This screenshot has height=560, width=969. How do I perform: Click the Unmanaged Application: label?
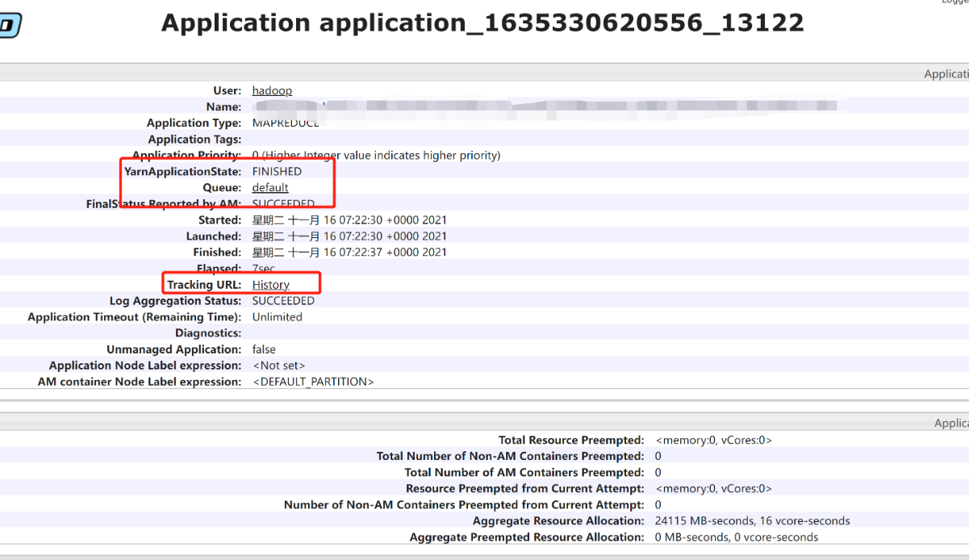click(173, 349)
